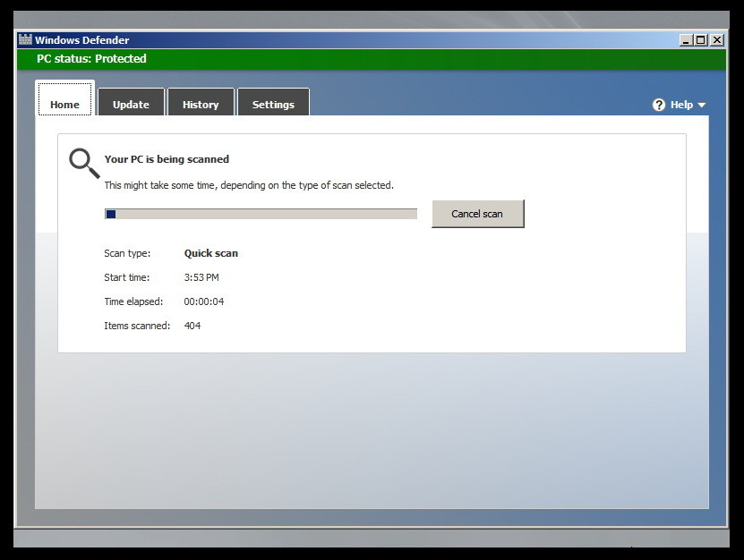Select the Quick scan type text
The width and height of the screenshot is (744, 560).
click(x=210, y=253)
